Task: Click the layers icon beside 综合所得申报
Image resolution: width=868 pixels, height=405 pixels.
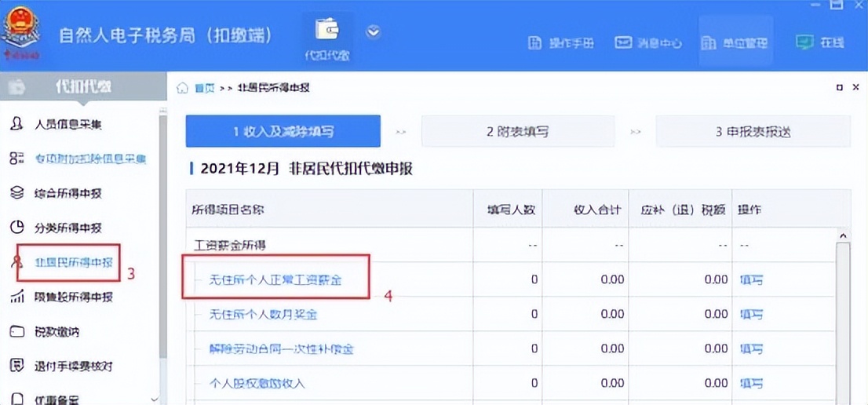Action: click(x=17, y=193)
